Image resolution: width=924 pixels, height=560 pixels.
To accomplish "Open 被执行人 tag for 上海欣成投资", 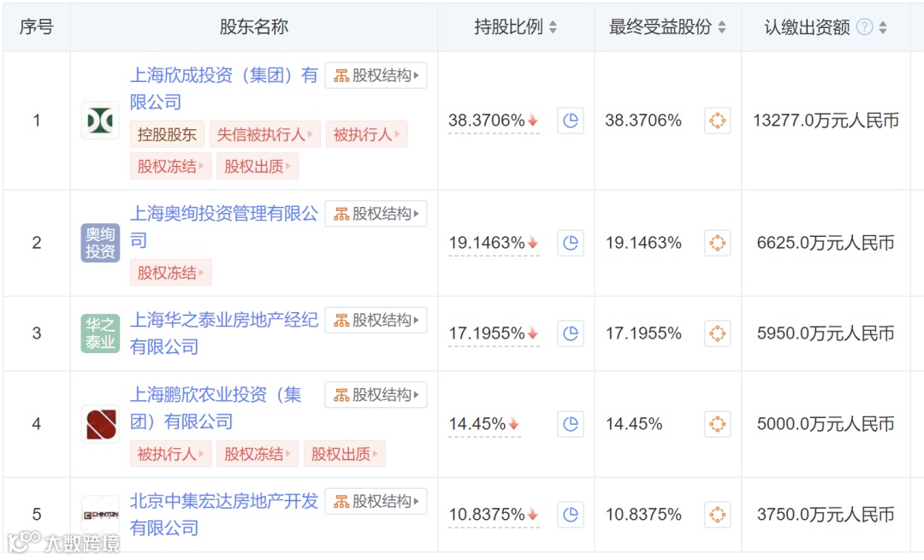I will [x=366, y=134].
